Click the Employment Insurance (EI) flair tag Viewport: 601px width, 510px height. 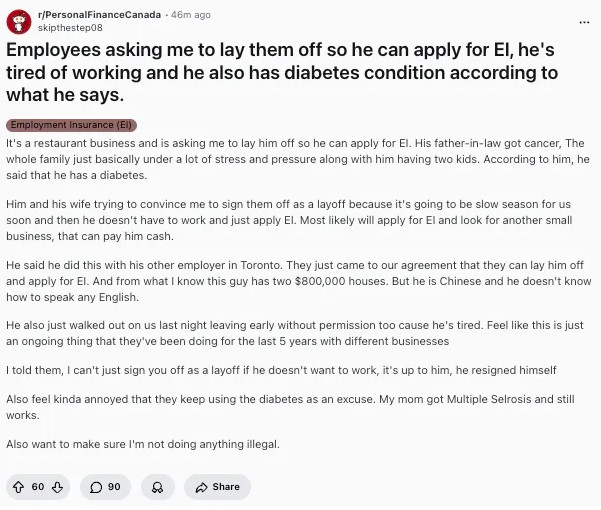(71, 125)
